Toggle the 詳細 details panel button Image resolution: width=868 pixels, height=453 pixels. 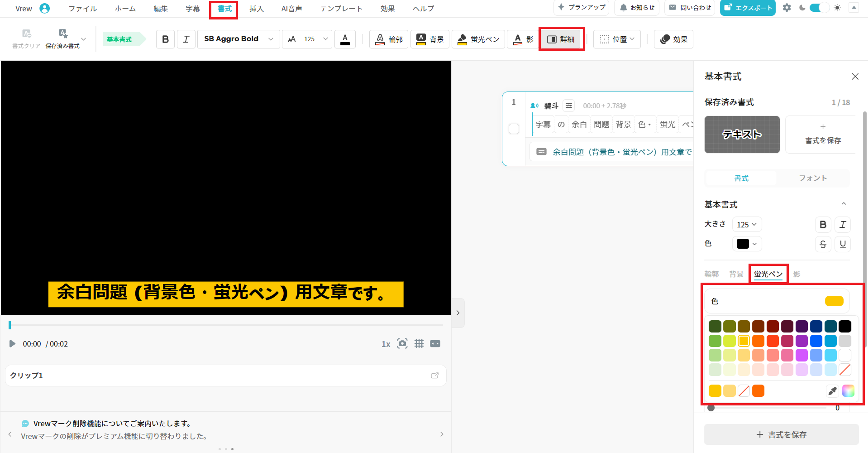coord(561,39)
